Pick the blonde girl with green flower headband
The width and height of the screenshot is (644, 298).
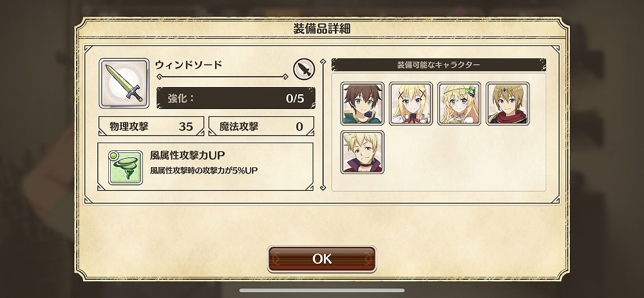459,104
